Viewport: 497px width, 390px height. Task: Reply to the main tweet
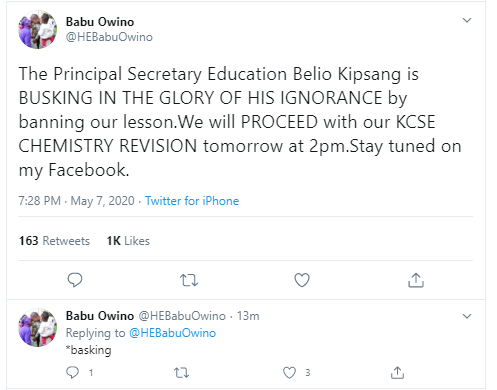coord(75,280)
